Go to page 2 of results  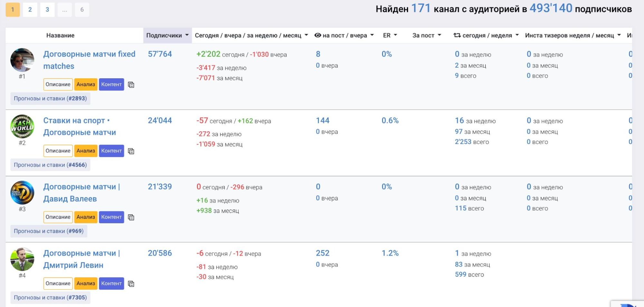click(30, 10)
